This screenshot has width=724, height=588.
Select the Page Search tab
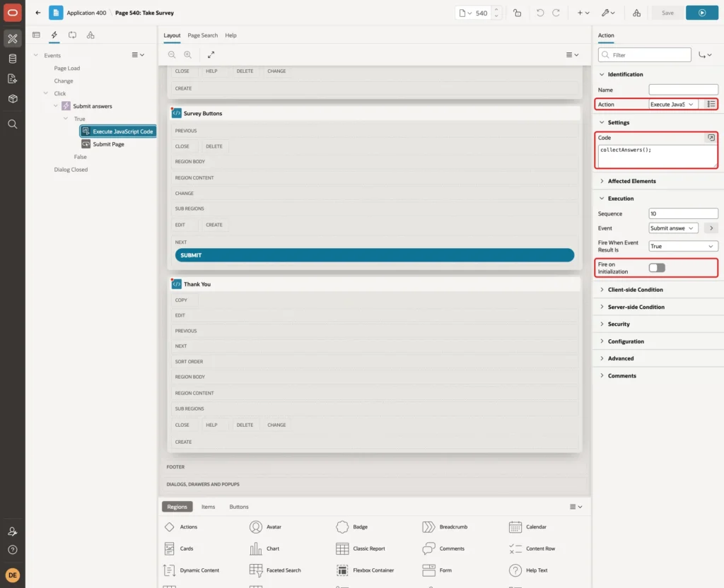coord(202,35)
